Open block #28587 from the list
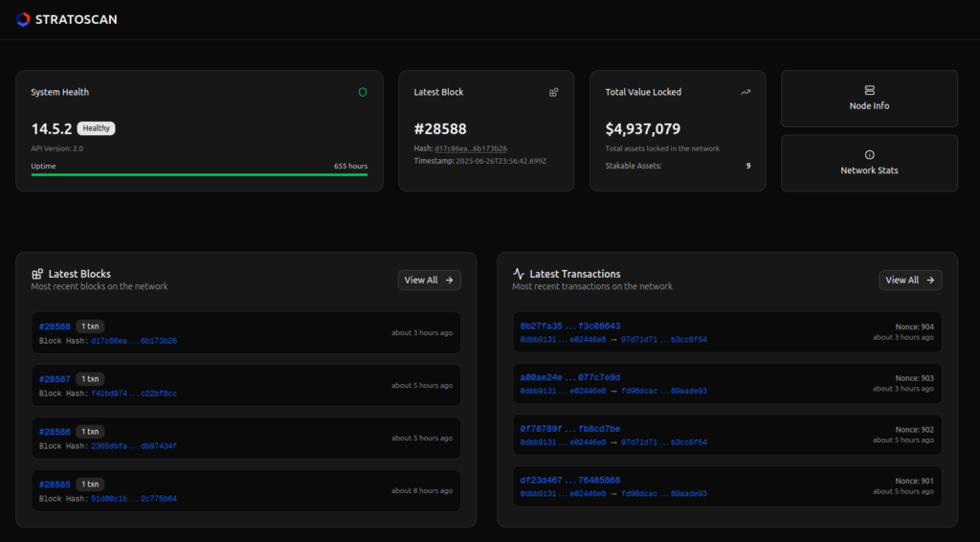980x542 pixels. pos(55,379)
